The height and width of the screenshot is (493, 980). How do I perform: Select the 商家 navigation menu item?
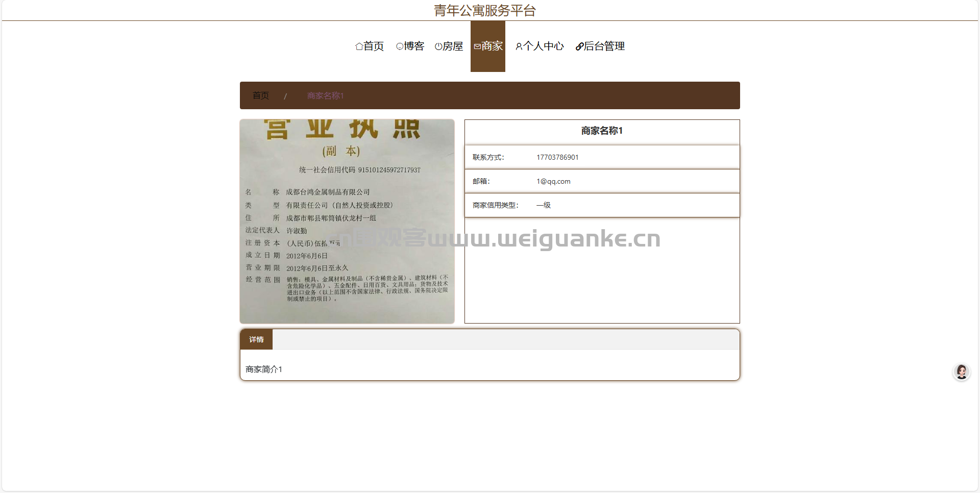point(488,46)
